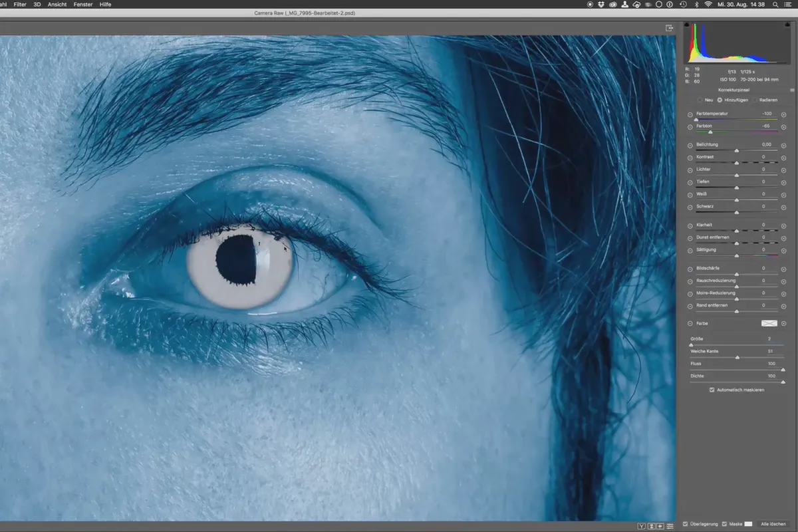Screen dimensions: 798x532
Task: Click the Weiche Kante slider handle
Action: click(x=737, y=357)
